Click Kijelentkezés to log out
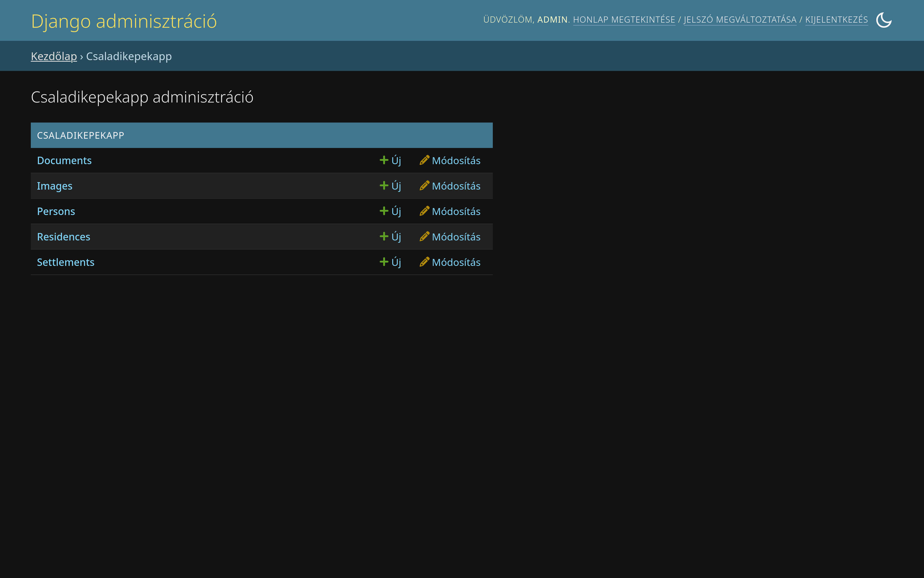This screenshot has height=578, width=924. pyautogui.click(x=836, y=20)
